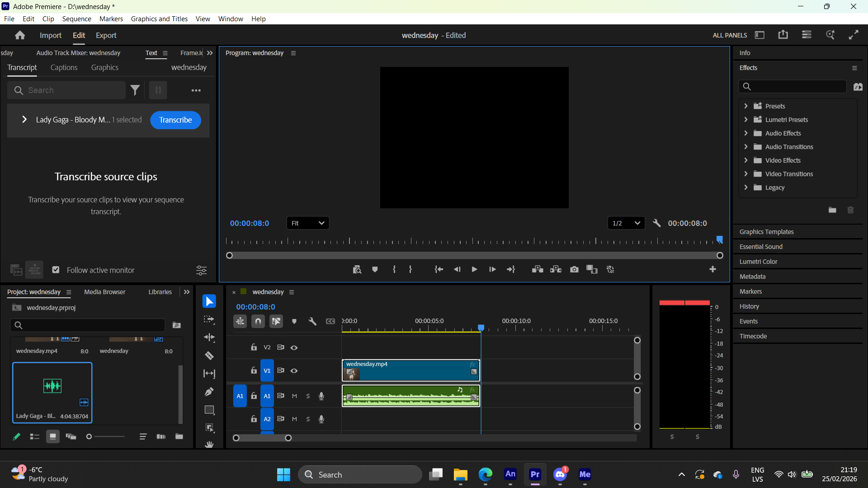868x488 pixels.
Task: Toggle Snap in Timeline magnet icon
Action: click(258, 321)
